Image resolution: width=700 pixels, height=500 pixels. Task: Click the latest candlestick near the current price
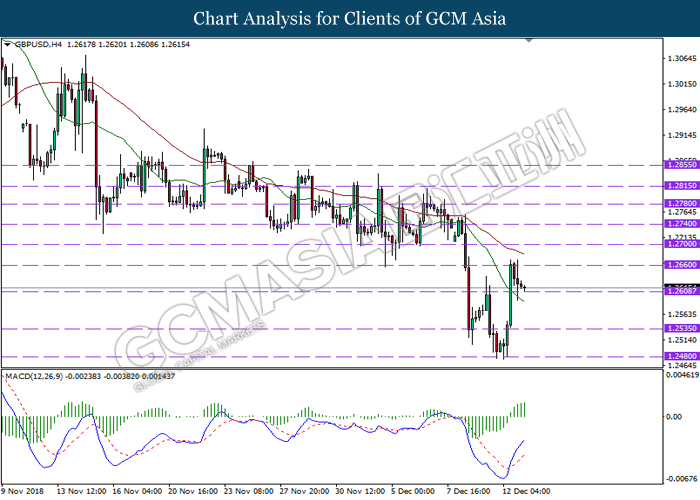pos(525,288)
